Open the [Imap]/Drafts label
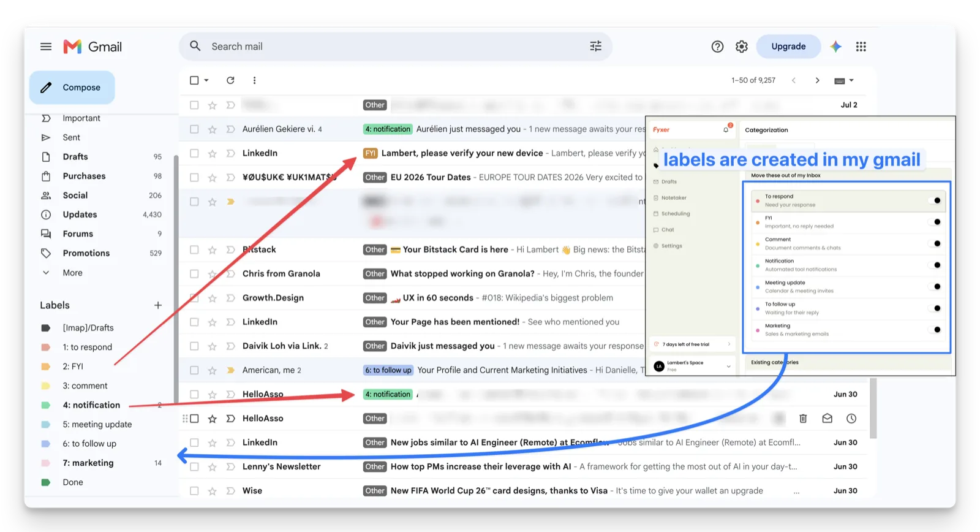This screenshot has width=980, height=532. (x=88, y=328)
